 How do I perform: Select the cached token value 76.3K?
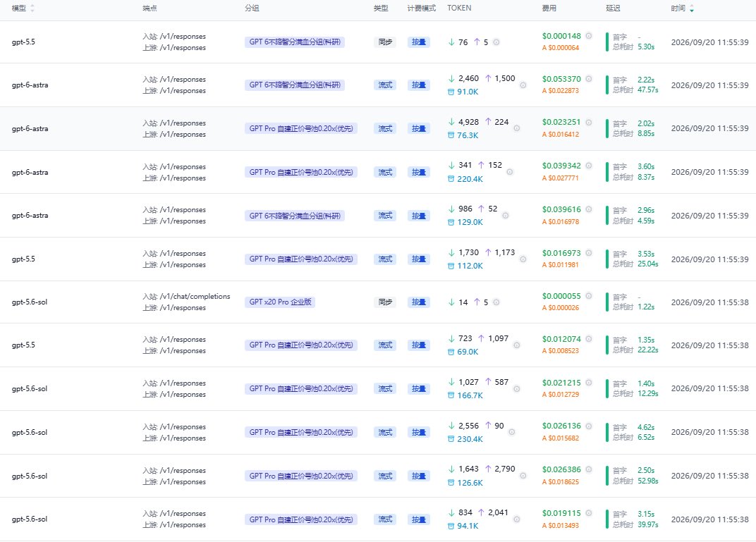click(468, 136)
